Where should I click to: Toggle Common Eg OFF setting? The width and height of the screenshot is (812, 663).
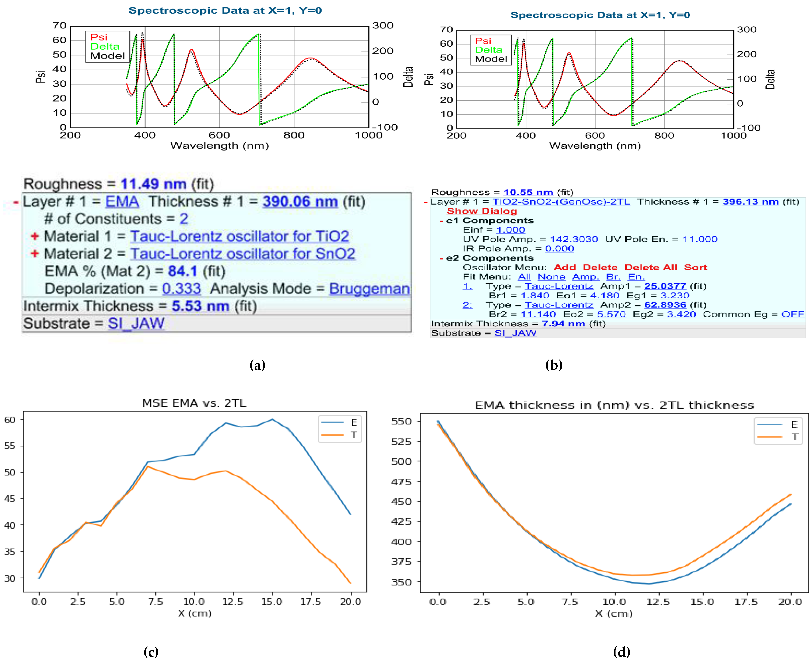tap(792, 314)
